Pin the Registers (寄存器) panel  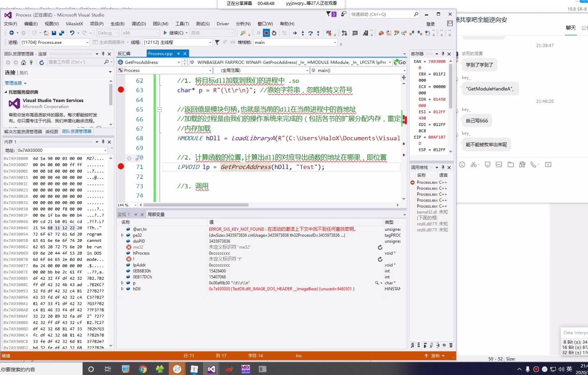(x=443, y=54)
